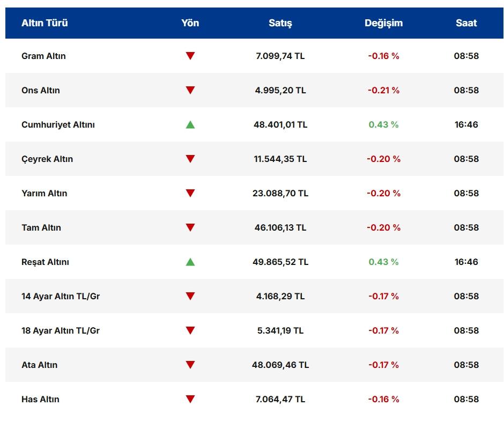Click the red down arrow for Ons Altın
This screenshot has height=428, width=504.
coord(190,90)
